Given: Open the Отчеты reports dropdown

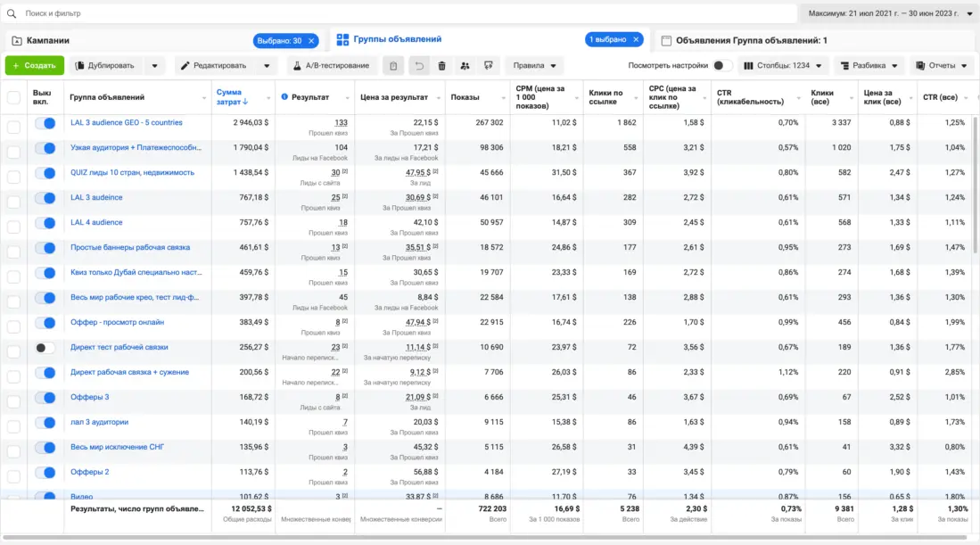Looking at the screenshot, I should point(942,66).
